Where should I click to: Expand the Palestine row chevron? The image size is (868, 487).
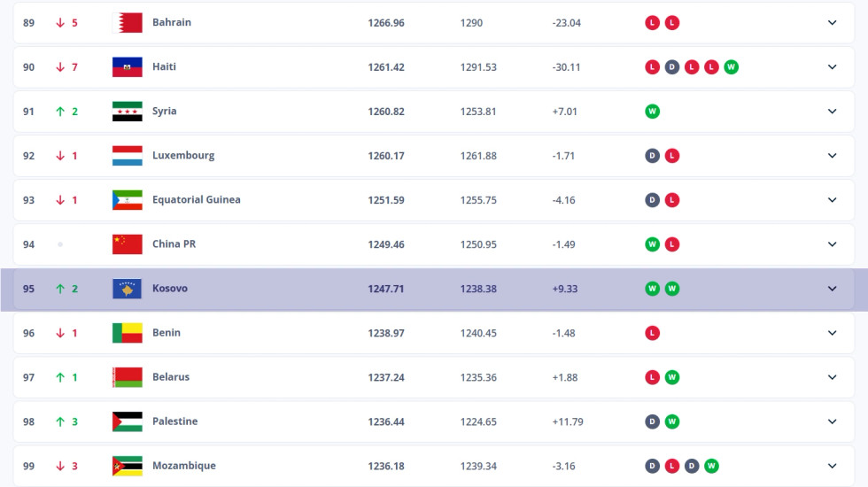pos(832,421)
